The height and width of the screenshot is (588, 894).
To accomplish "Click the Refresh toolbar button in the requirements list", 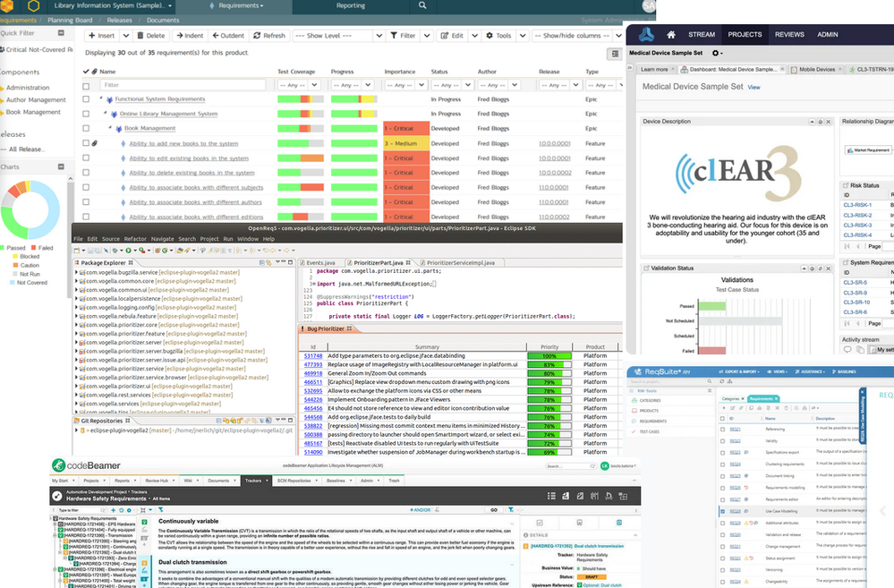I will [x=269, y=36].
